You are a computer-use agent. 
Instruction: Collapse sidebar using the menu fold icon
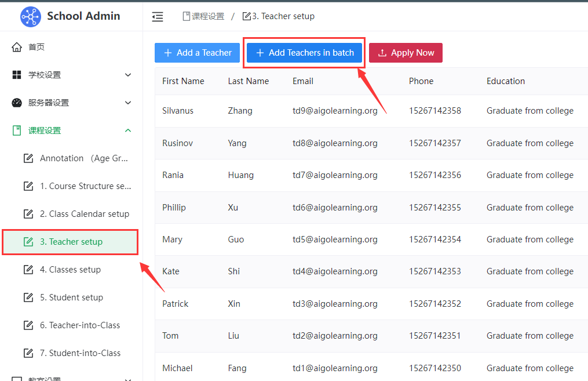point(158,17)
